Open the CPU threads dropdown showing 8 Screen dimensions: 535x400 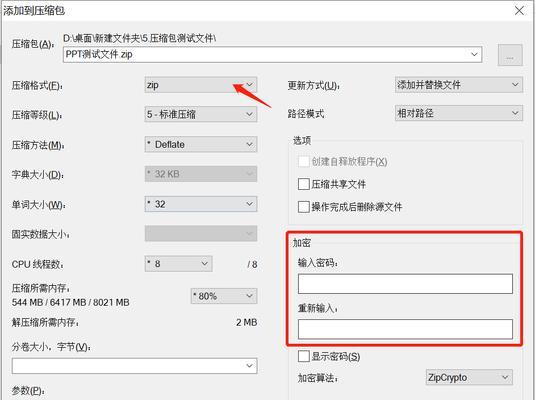[x=178, y=264]
